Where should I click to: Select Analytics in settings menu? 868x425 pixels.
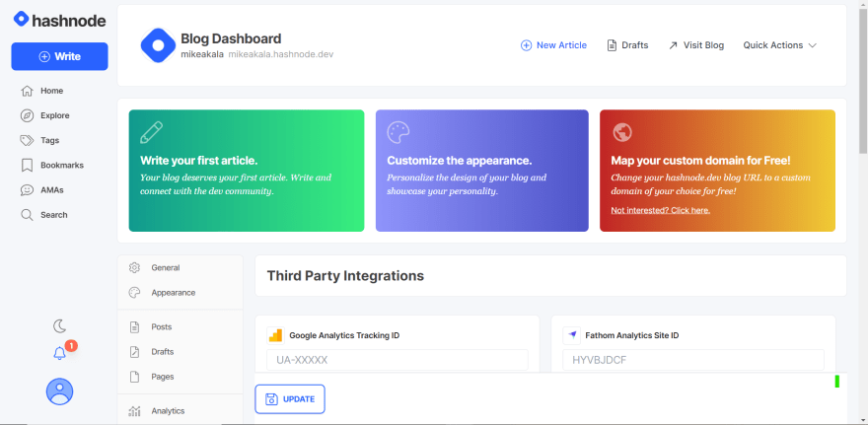tap(180, 411)
